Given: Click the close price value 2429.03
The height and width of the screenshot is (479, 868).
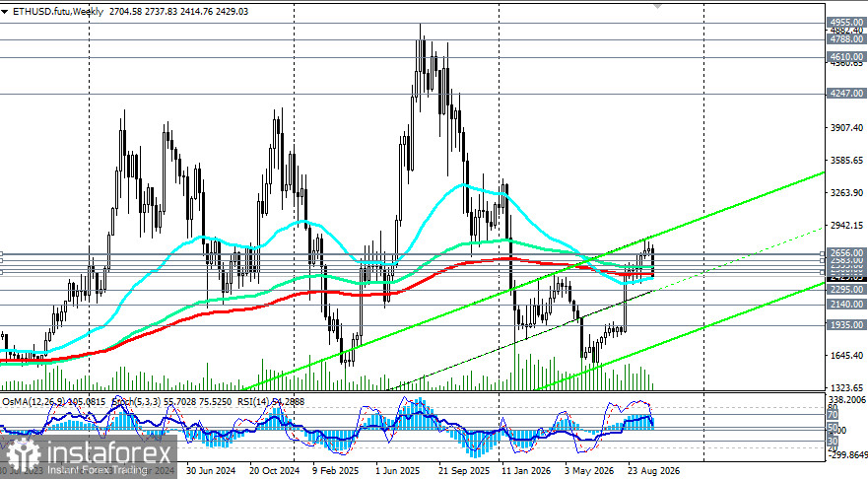Looking at the screenshot, I should click(x=232, y=12).
